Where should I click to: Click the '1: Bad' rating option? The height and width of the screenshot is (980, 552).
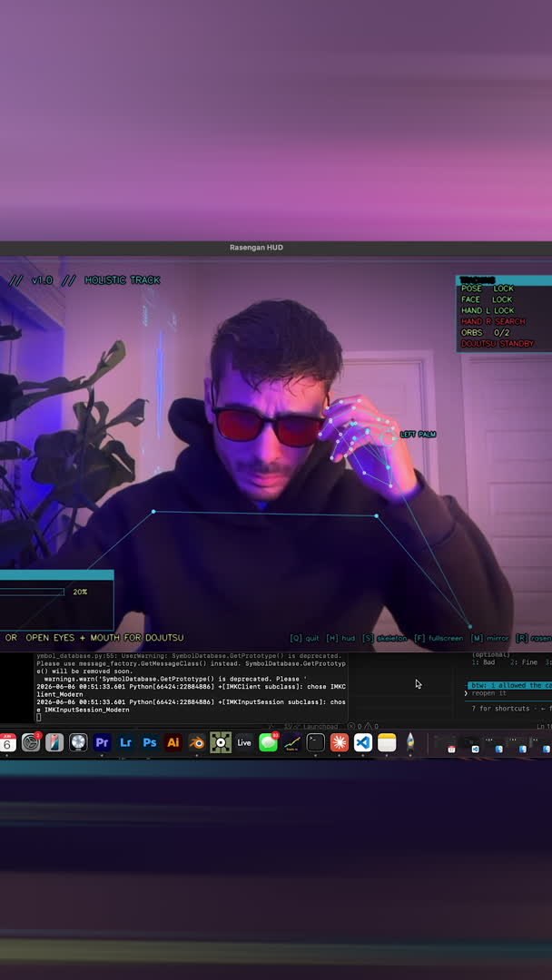tap(484, 661)
